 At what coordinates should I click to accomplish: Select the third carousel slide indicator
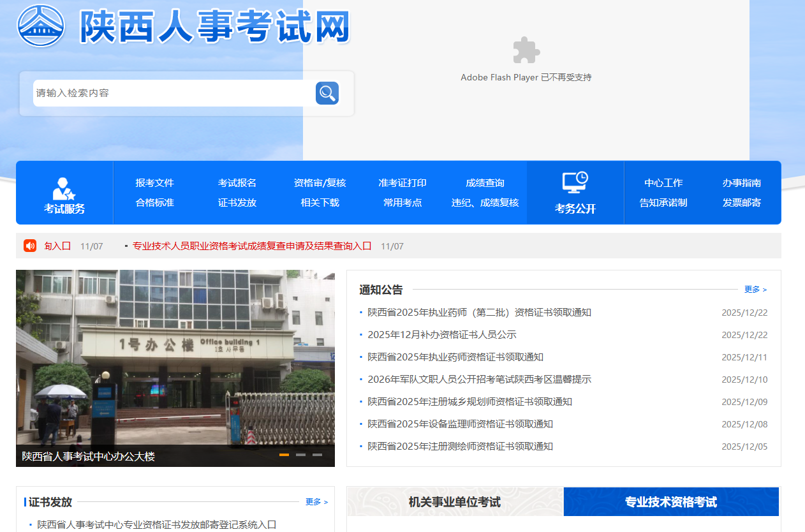[317, 455]
